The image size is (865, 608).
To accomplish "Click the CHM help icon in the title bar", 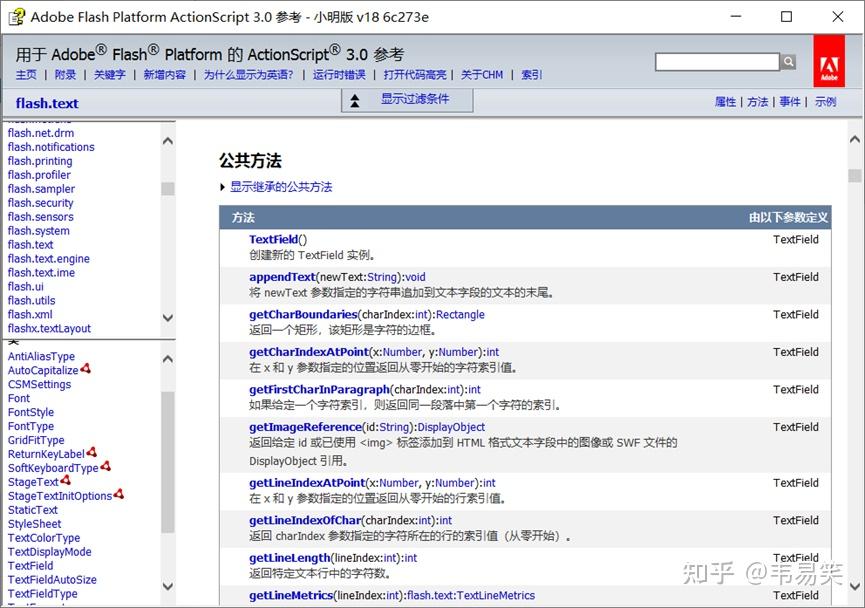I will 17,17.
